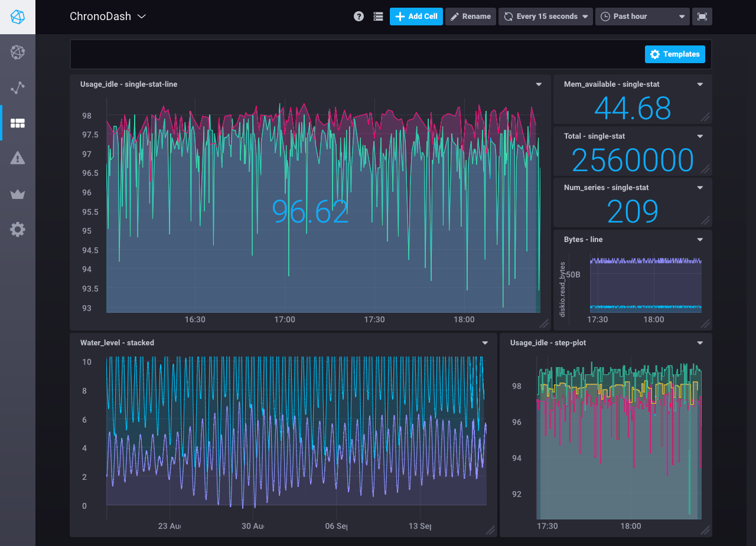Toggle presentation mode via expand icon

pos(702,17)
